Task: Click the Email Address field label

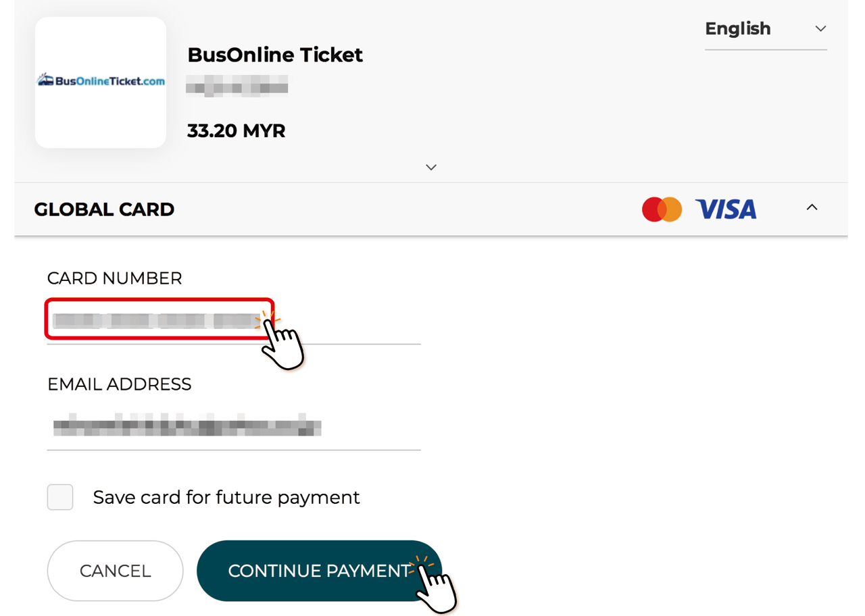Action: 119,384
